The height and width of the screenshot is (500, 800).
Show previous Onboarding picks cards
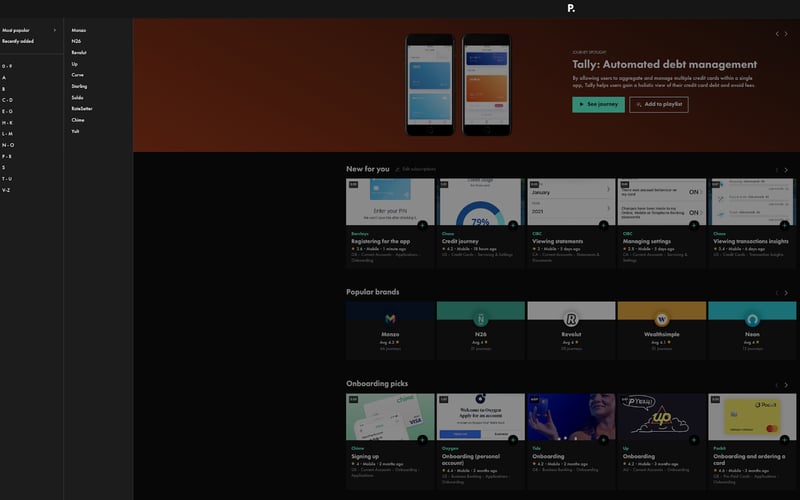point(777,385)
